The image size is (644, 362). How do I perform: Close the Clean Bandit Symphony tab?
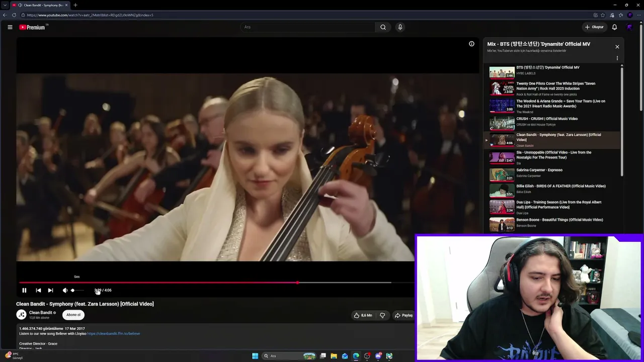click(x=66, y=5)
